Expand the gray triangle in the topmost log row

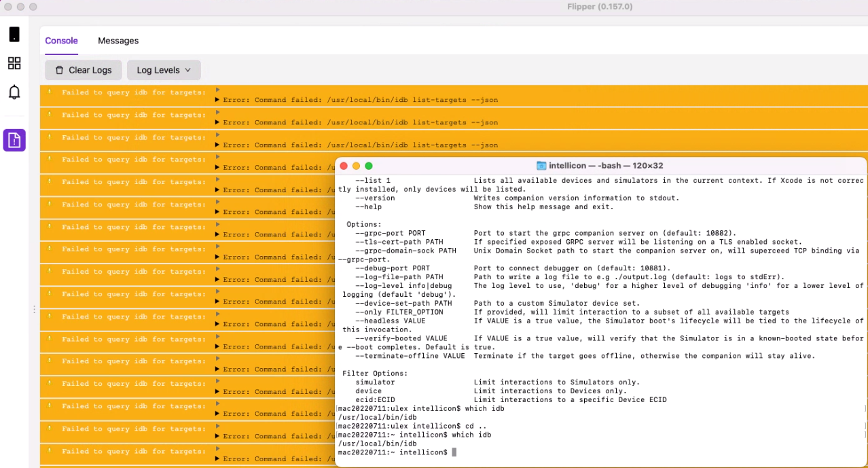click(217, 89)
